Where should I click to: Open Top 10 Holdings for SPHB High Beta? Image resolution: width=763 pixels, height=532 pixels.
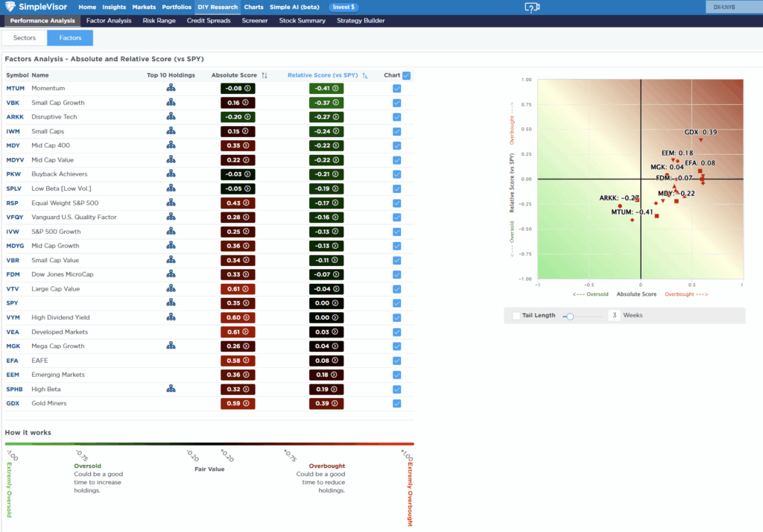coord(170,389)
